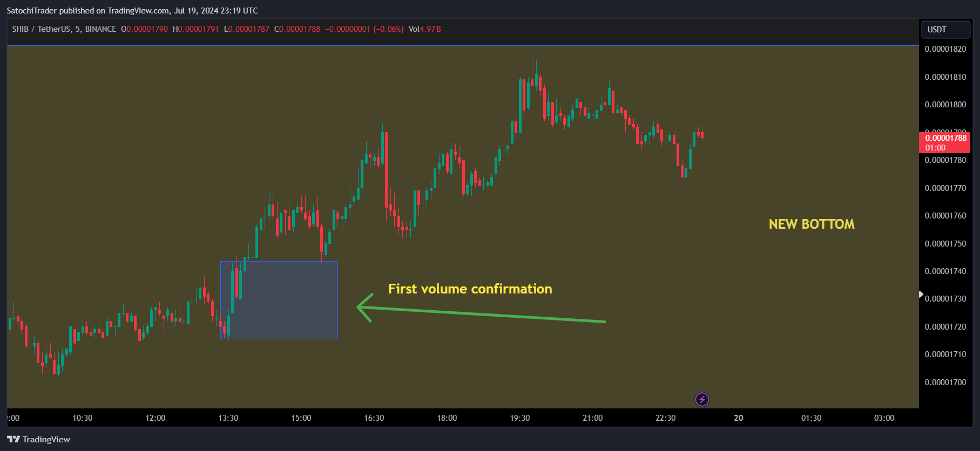Click the open value O0.00001790 in the legend
This screenshot has width=980, height=451.
(x=144, y=29)
